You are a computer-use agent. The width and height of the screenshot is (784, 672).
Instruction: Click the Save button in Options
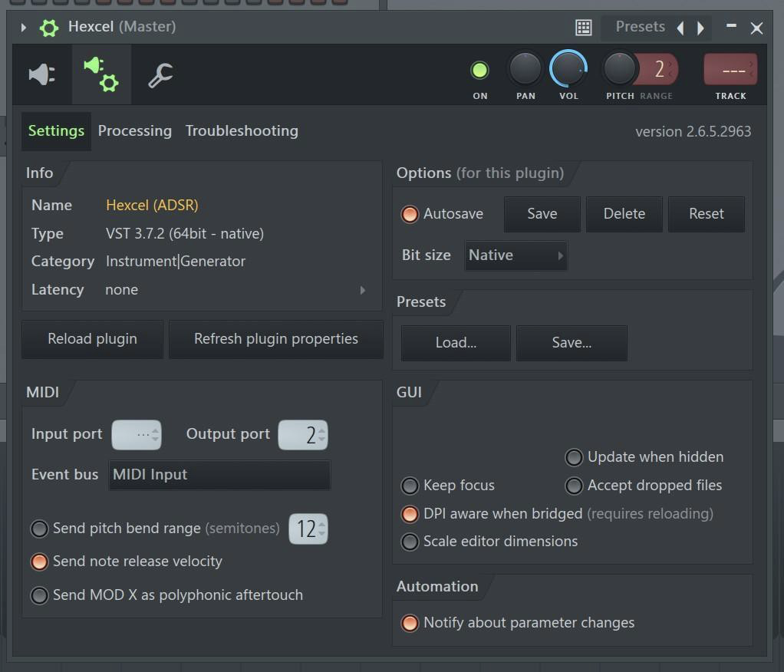[542, 214]
